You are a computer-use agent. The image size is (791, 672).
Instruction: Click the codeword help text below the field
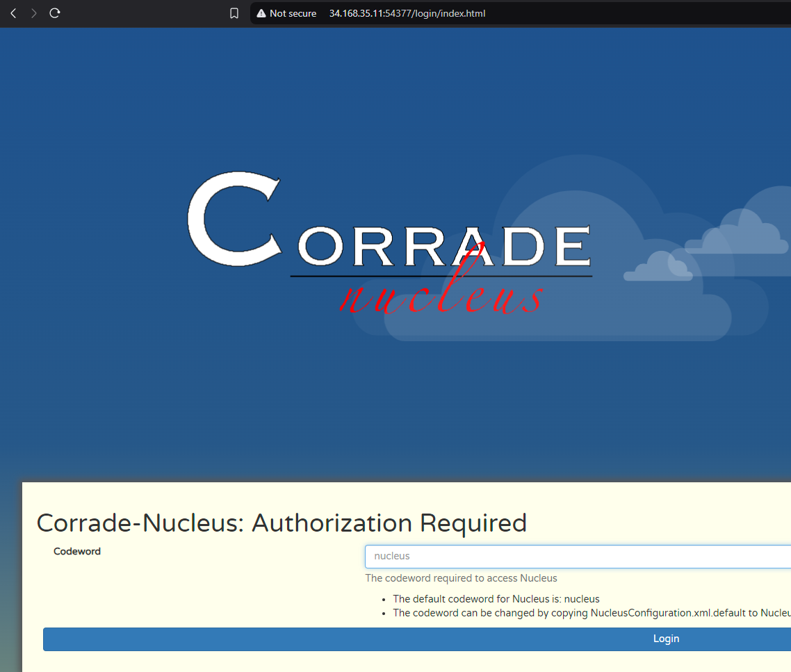coord(461,578)
